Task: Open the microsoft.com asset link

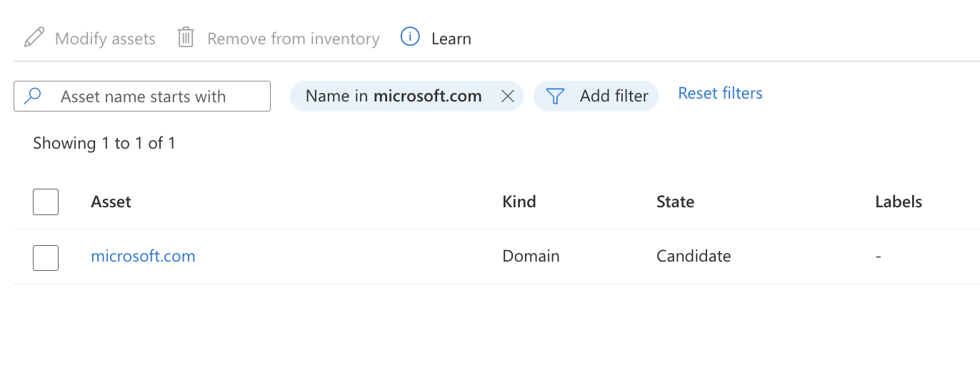Action: point(143,256)
